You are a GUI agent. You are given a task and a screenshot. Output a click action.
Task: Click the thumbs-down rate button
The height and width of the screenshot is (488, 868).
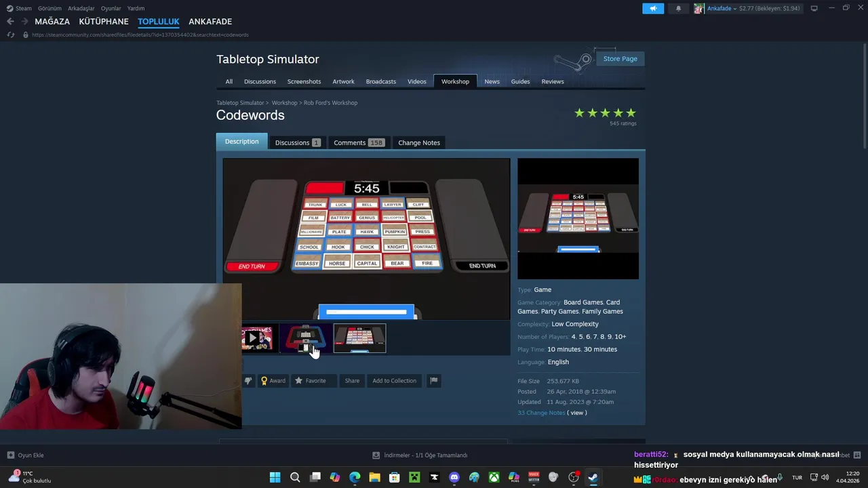click(248, 381)
